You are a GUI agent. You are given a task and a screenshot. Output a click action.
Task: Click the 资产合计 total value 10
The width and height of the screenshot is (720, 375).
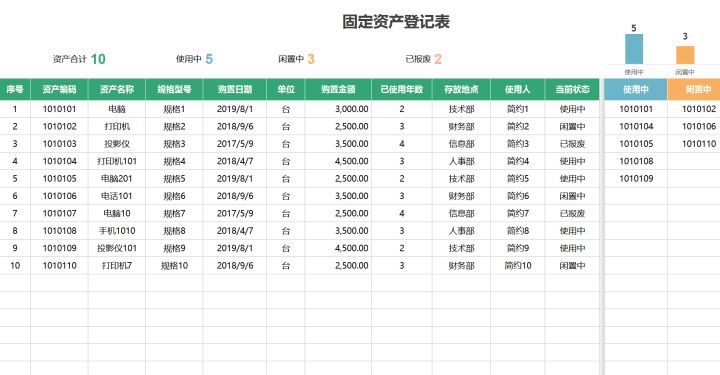point(98,59)
